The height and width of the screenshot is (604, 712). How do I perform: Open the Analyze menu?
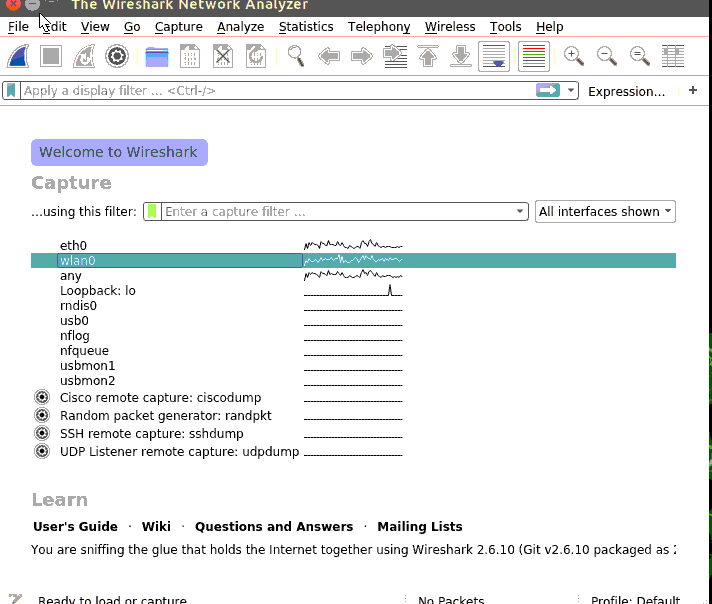point(241,27)
